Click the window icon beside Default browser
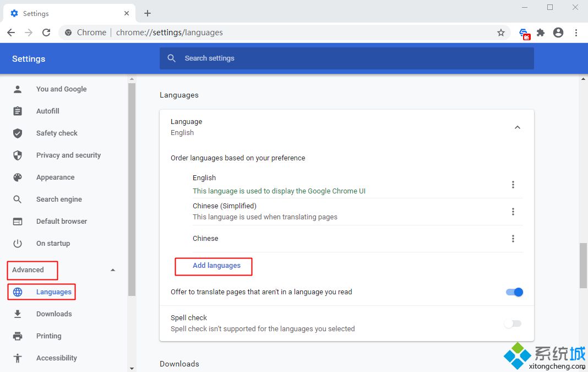The height and width of the screenshot is (372, 588). pos(18,222)
